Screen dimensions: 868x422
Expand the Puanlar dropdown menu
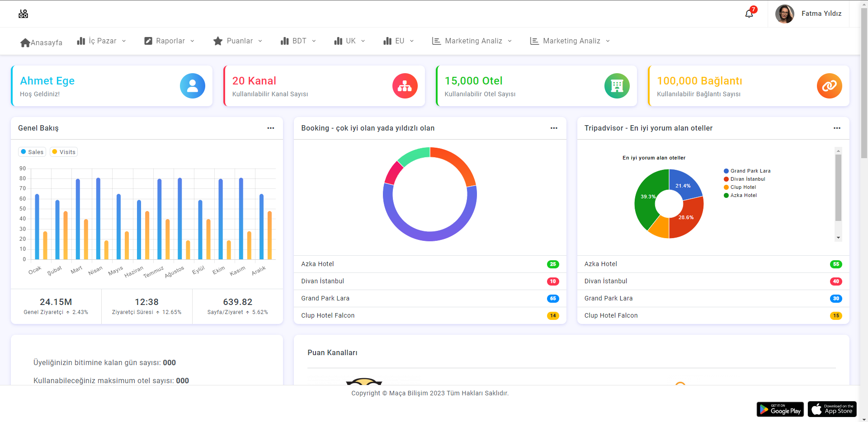(x=238, y=41)
